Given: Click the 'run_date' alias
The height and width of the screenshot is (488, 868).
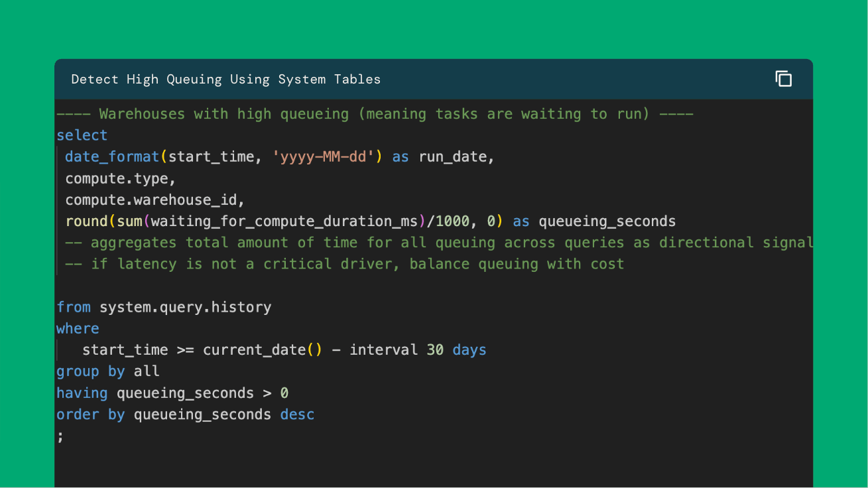Looking at the screenshot, I should pyautogui.click(x=455, y=157).
